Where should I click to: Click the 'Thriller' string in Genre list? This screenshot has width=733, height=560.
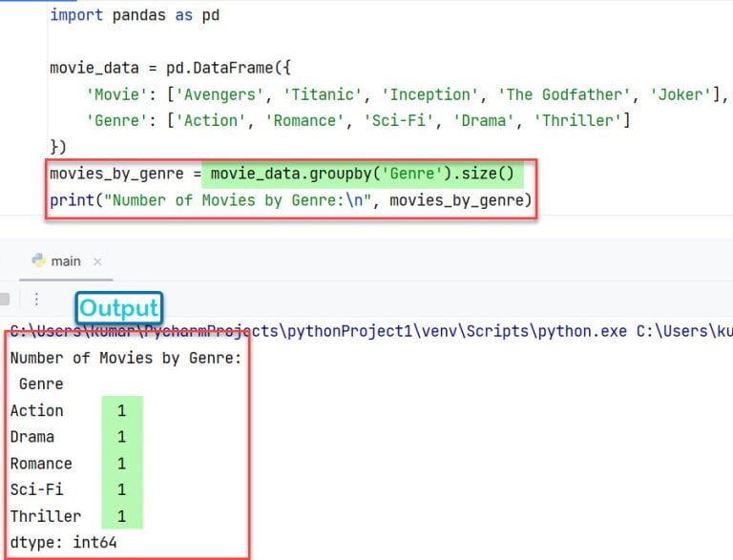coord(577,121)
